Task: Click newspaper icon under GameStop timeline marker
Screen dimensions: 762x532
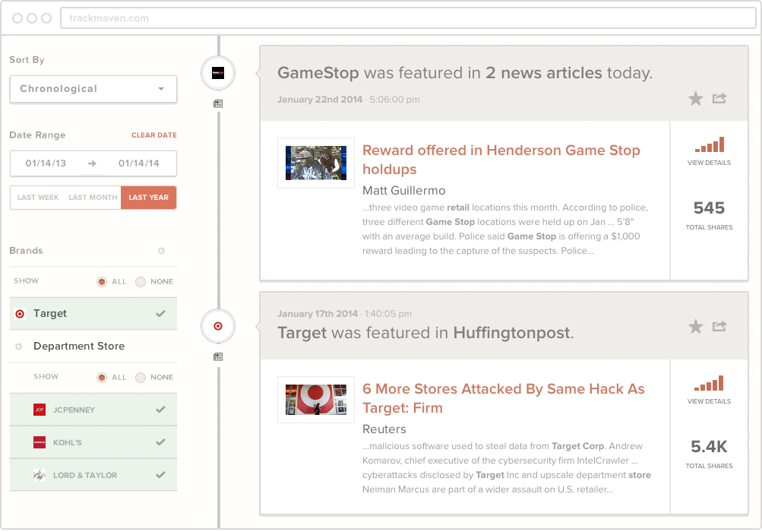Action: coord(218,103)
